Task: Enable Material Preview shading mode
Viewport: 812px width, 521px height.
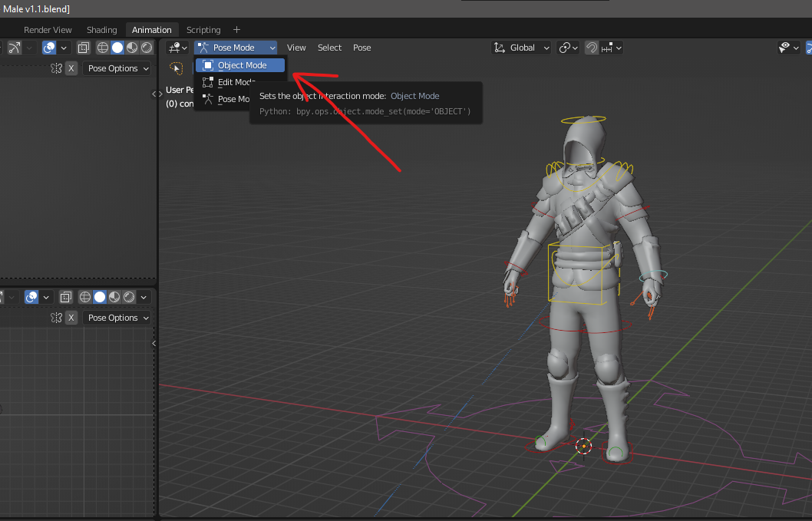Action: pyautogui.click(x=130, y=47)
